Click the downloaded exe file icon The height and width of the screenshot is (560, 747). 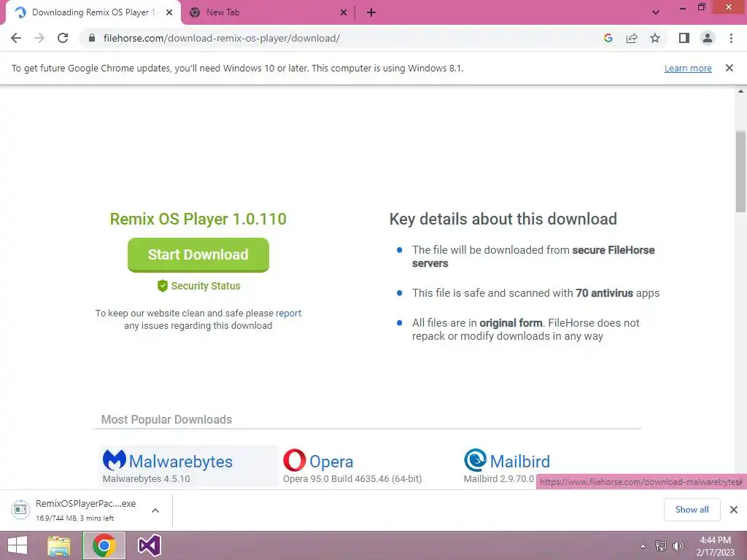[x=20, y=510]
